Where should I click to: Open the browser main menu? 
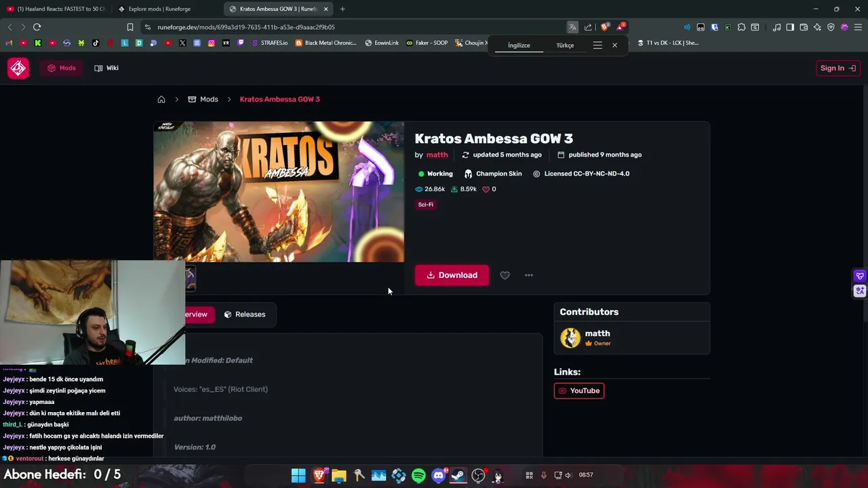pos(858,27)
